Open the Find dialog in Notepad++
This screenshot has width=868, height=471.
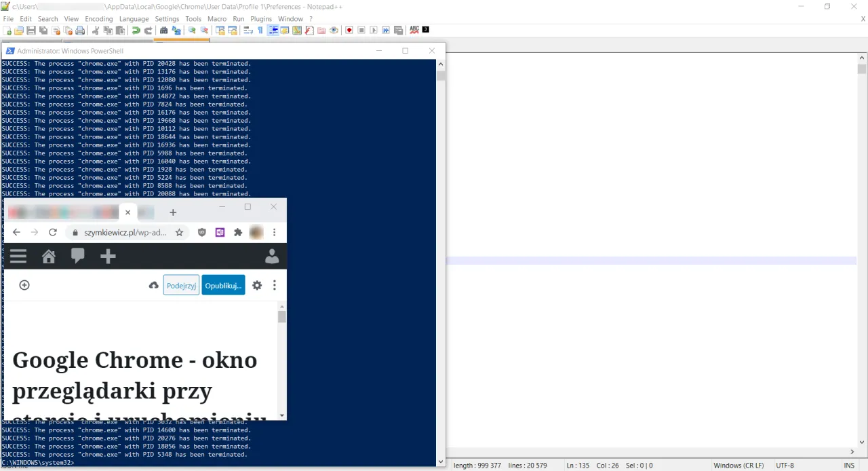(163, 30)
